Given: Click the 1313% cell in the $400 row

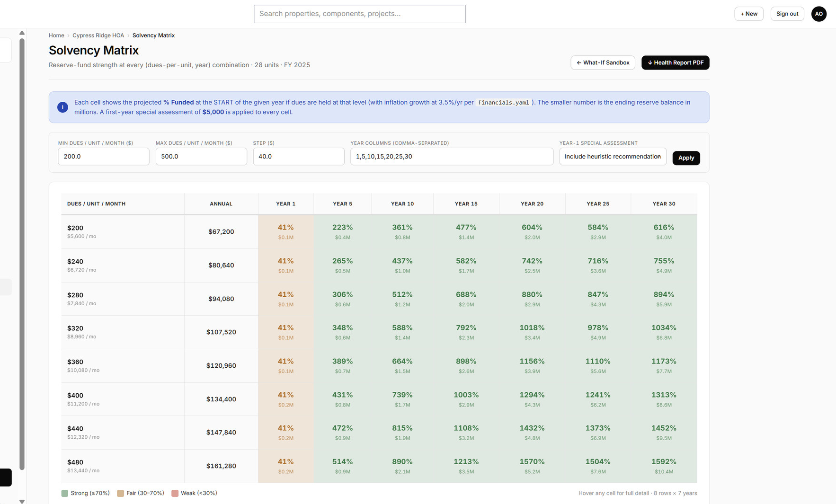Looking at the screenshot, I should coord(664,399).
